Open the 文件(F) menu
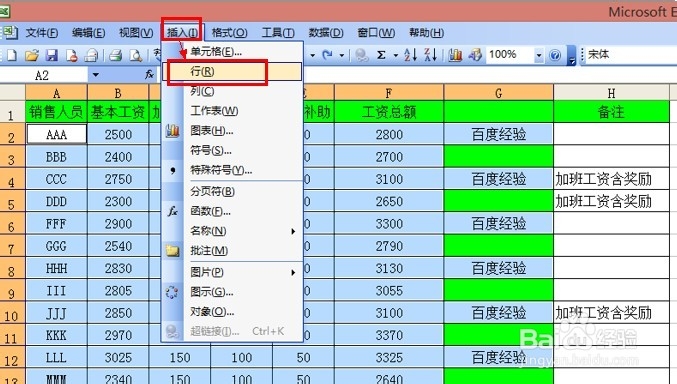Viewport: 677px width, 384px height. coord(42,33)
